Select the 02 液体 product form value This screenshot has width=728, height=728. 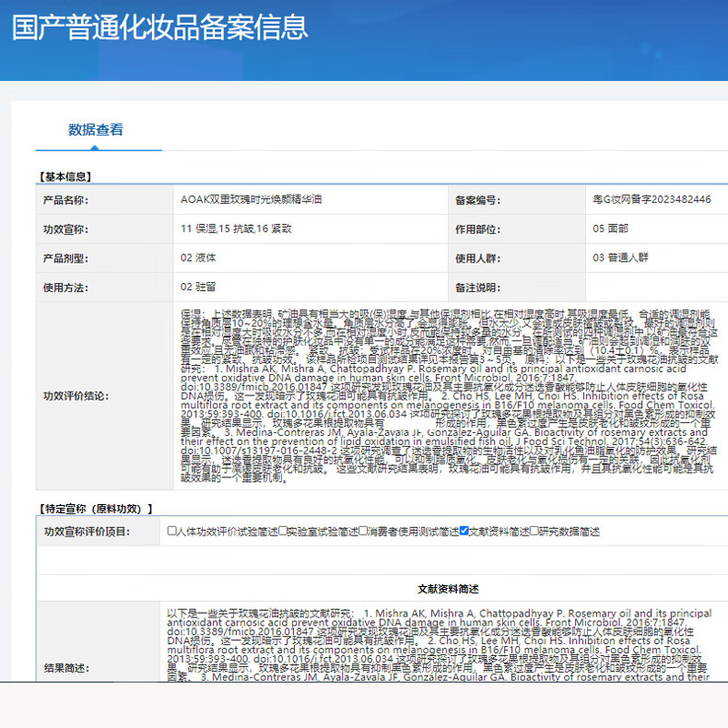click(x=199, y=257)
